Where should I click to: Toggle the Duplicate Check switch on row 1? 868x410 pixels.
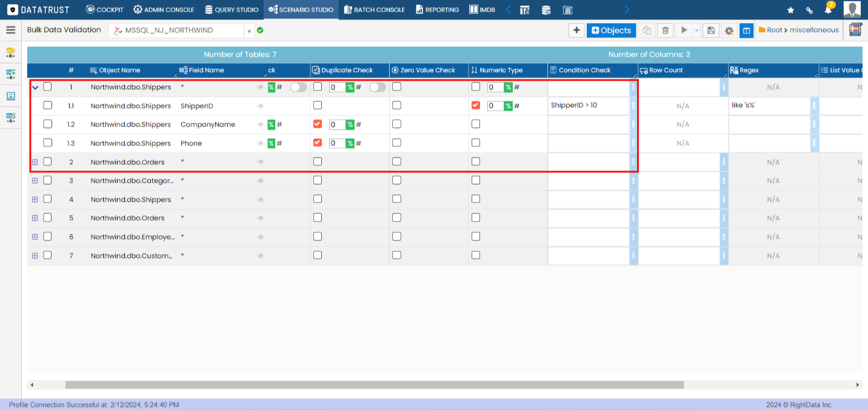click(377, 87)
